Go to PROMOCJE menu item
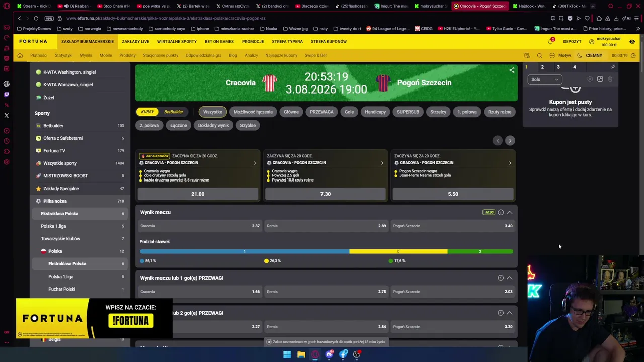Image resolution: width=644 pixels, height=362 pixels. pos(253,41)
